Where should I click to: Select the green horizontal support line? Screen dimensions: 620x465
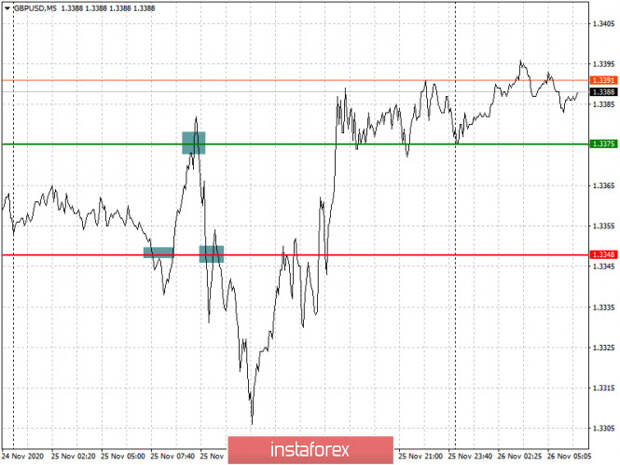[x=300, y=144]
